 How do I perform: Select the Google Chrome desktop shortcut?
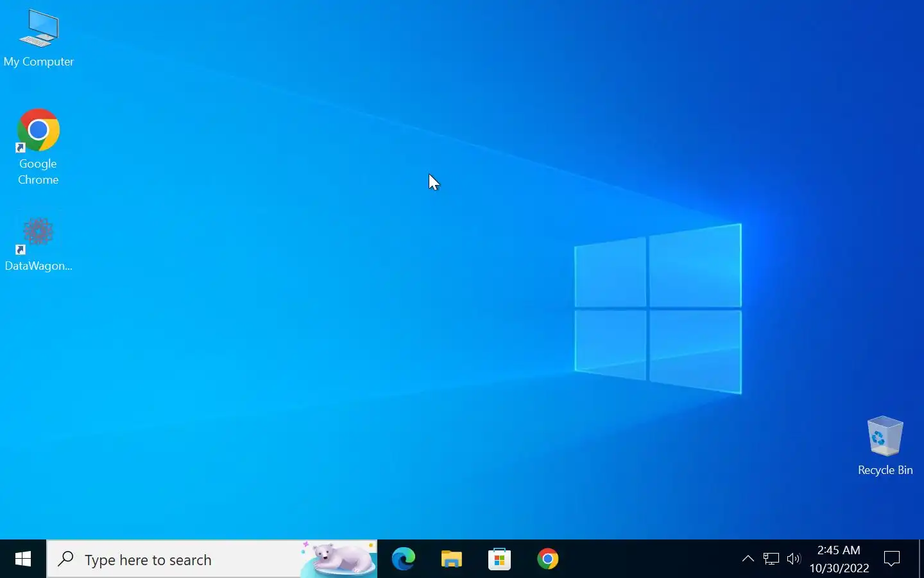[38, 147]
